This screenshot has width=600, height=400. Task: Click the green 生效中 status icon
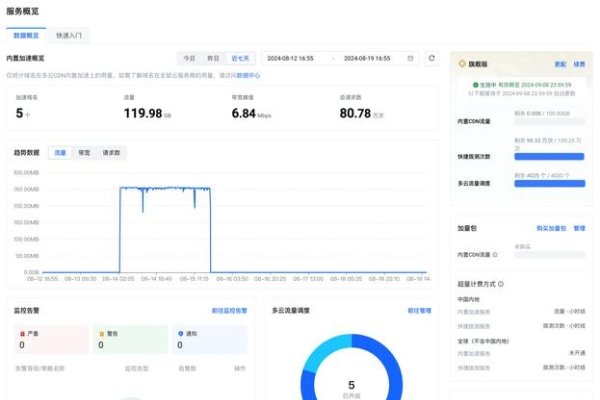(x=475, y=85)
